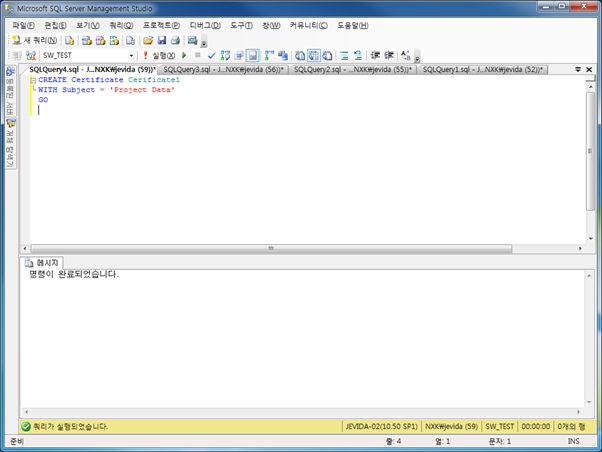The image size is (602, 452).
Task: Switch to Results to Grid
Action: (x=314, y=56)
